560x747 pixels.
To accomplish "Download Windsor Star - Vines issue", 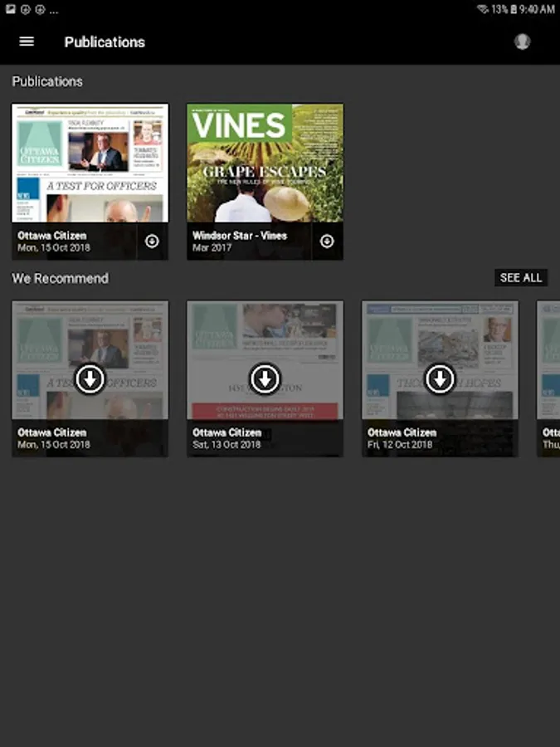I will point(327,242).
